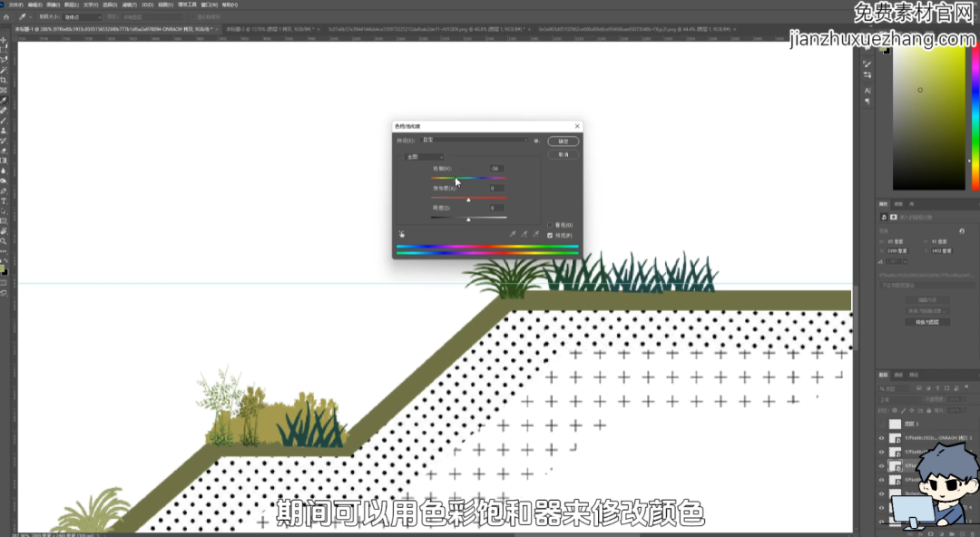Select the add-to-sample eyedropper in dialog

coord(524,234)
